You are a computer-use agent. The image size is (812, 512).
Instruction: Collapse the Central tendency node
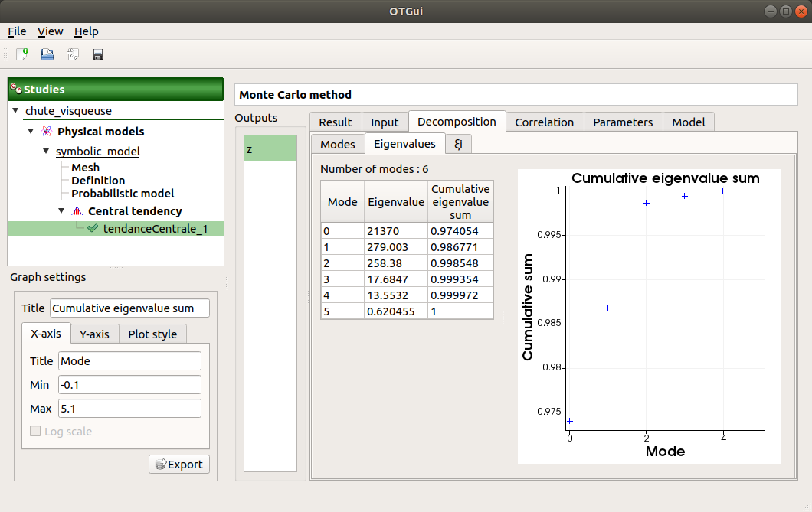pos(61,210)
